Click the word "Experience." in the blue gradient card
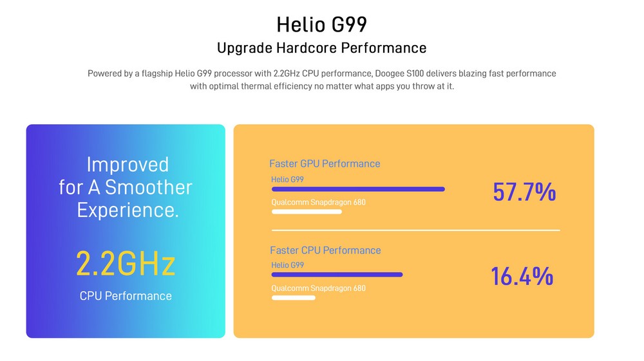Image resolution: width=644 pixels, height=361 pixels. point(128,210)
